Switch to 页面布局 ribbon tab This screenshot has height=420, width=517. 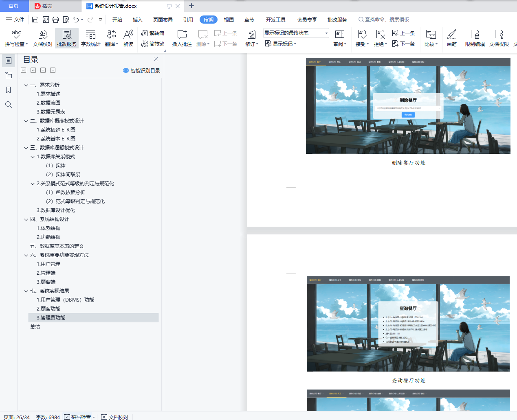(x=163, y=20)
